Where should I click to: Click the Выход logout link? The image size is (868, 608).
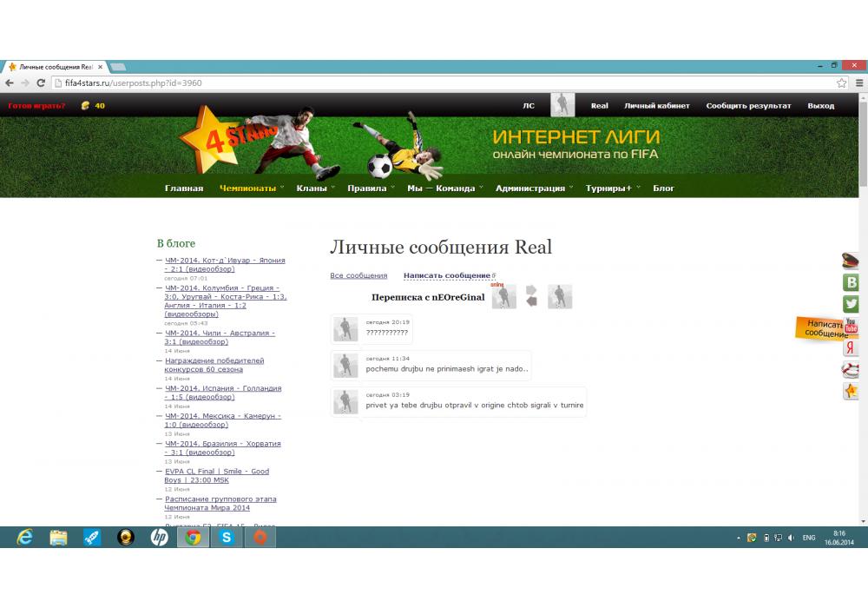[820, 106]
